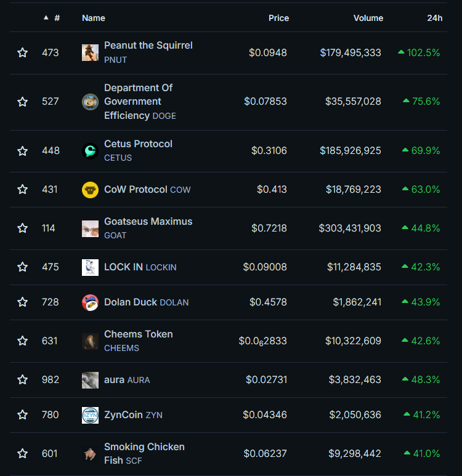Toggle star for LOCK IN coin

coord(22,267)
